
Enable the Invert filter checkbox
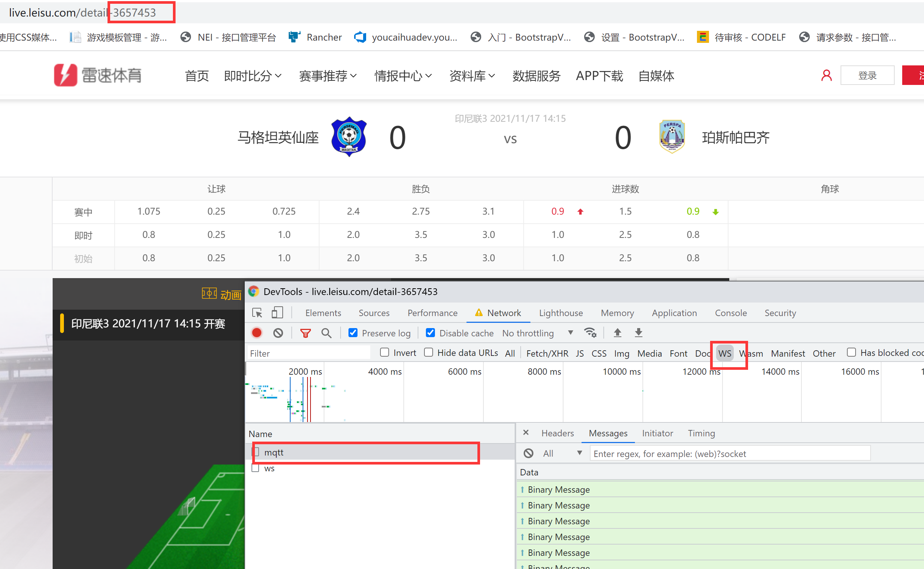click(384, 352)
